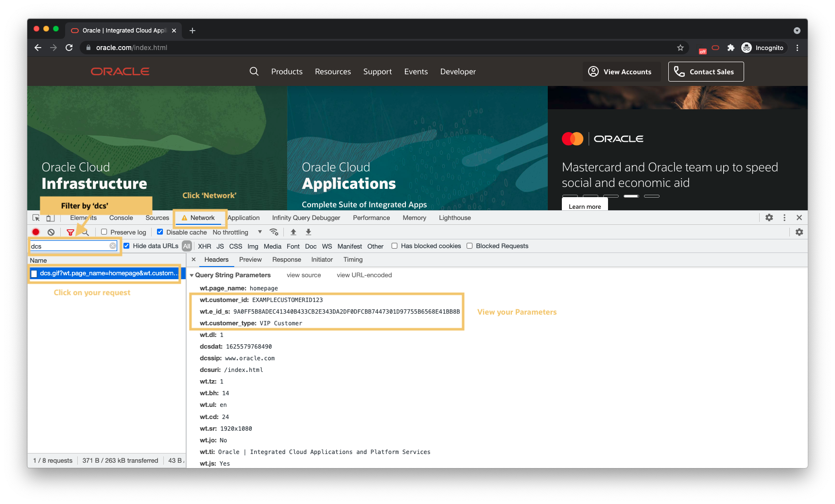This screenshot has height=504, width=835.
Task: Disable the Disable cache checkbox
Action: [x=160, y=232]
